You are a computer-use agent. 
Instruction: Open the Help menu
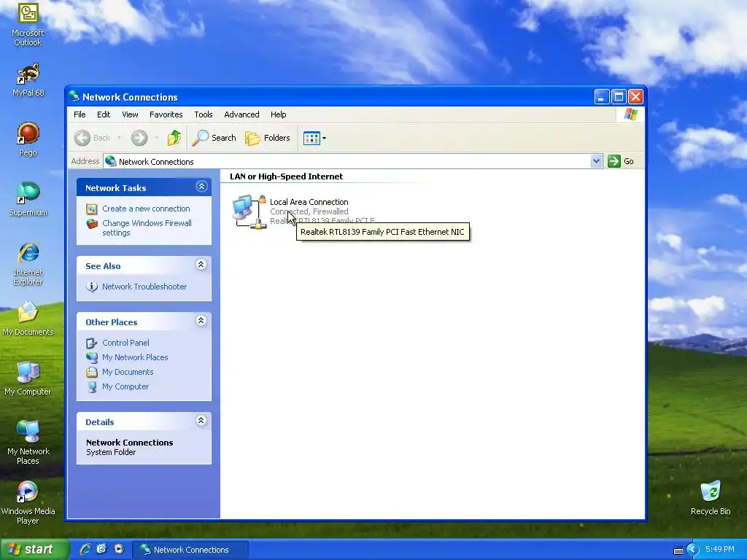[x=278, y=114]
